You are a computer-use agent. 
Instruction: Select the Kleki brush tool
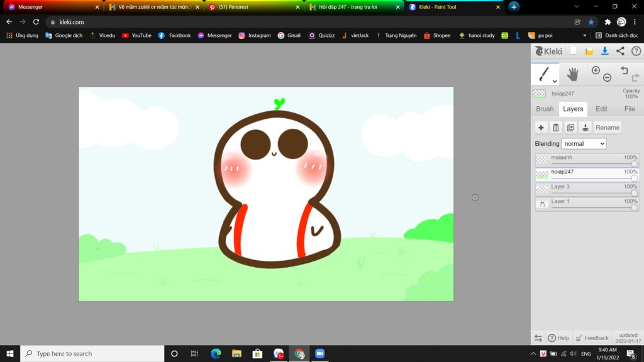click(x=544, y=74)
